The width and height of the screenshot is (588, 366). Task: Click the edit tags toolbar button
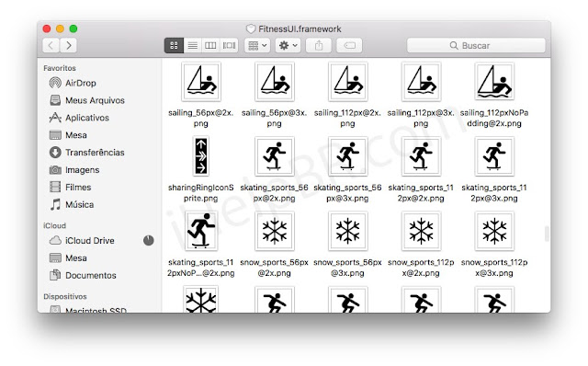[349, 45]
